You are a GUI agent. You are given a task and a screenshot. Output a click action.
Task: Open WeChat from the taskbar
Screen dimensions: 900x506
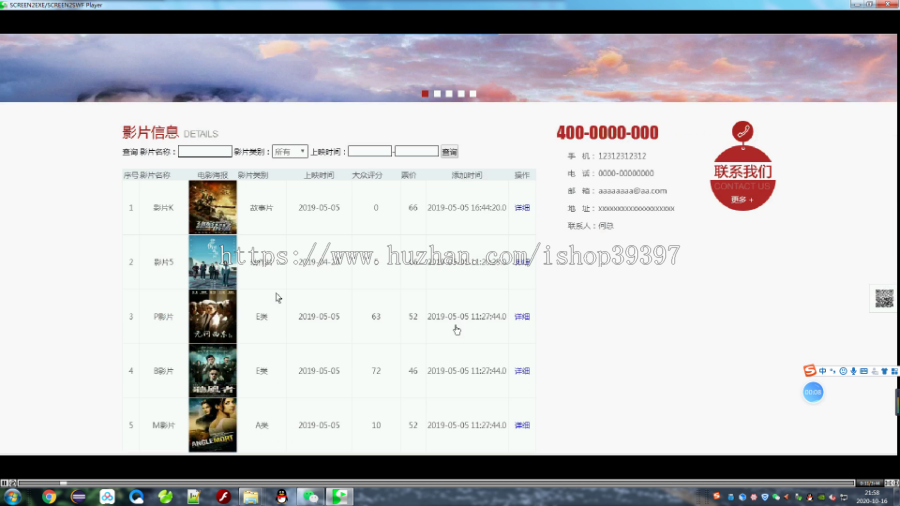pyautogui.click(x=311, y=496)
